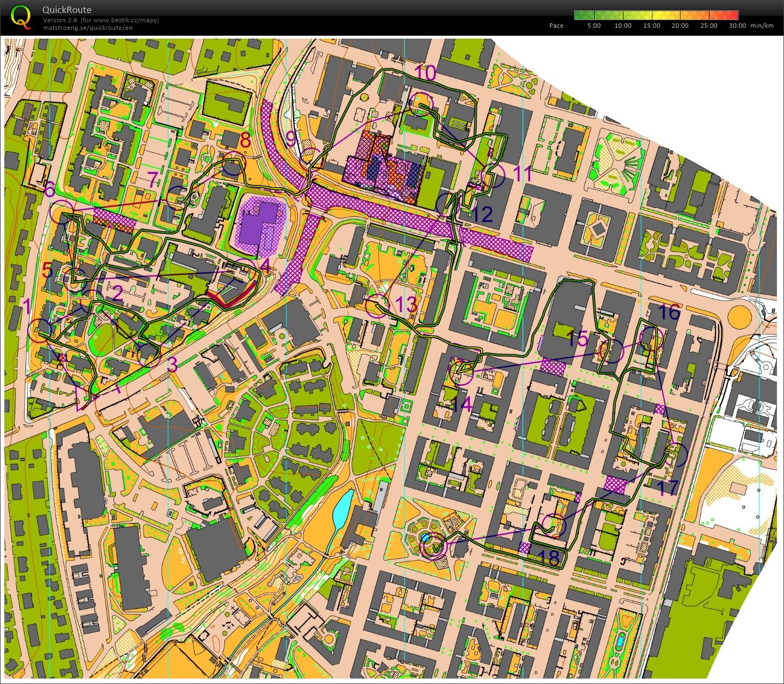This screenshot has width=784, height=684.
Task: Click the QuickRoute title text
Action: click(x=67, y=10)
